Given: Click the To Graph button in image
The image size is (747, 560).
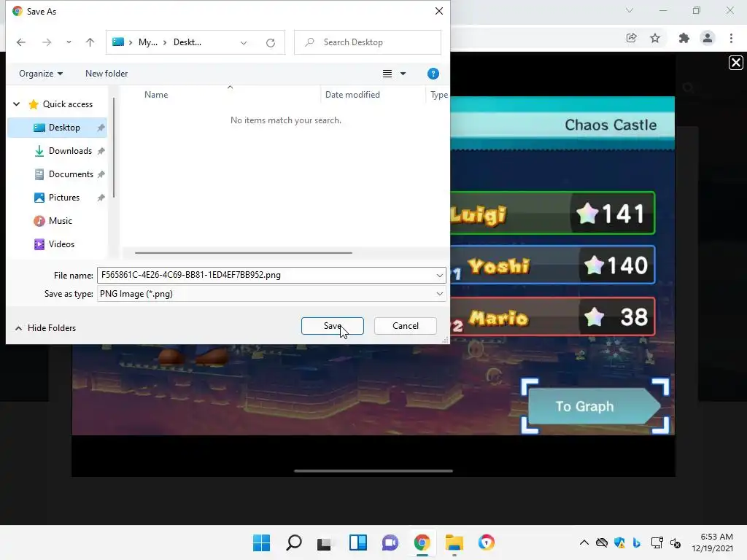Looking at the screenshot, I should tap(595, 406).
